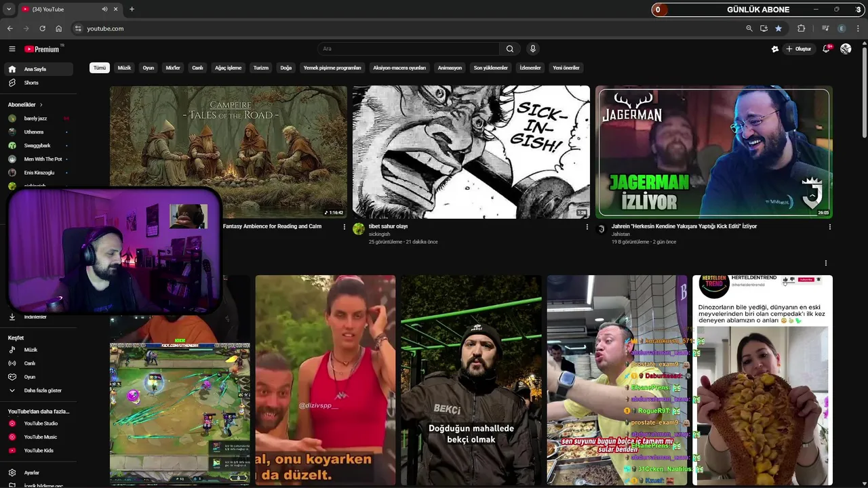This screenshot has width=868, height=488.
Task: Select Son yüklenenler chip
Action: [x=491, y=68]
